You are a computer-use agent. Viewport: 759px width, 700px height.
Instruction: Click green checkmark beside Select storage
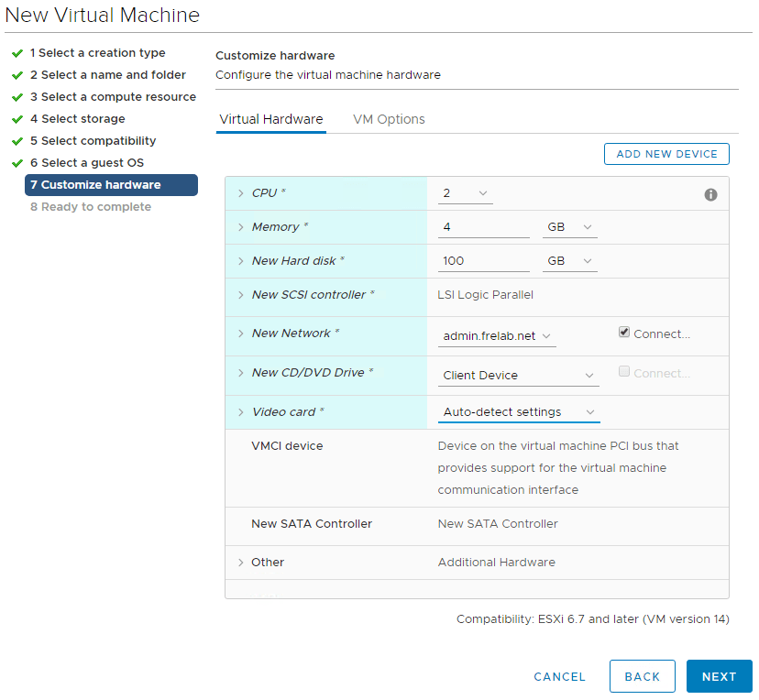(x=17, y=119)
